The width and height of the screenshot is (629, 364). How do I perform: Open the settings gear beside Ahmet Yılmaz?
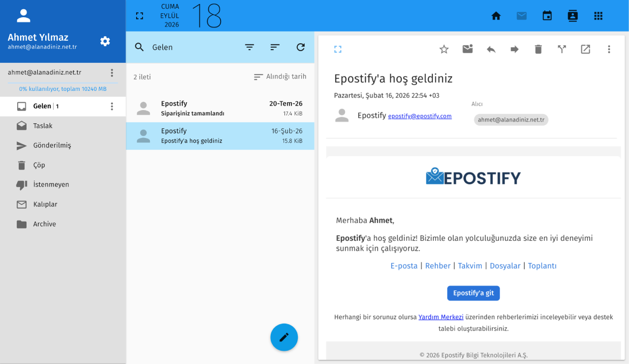tap(105, 41)
